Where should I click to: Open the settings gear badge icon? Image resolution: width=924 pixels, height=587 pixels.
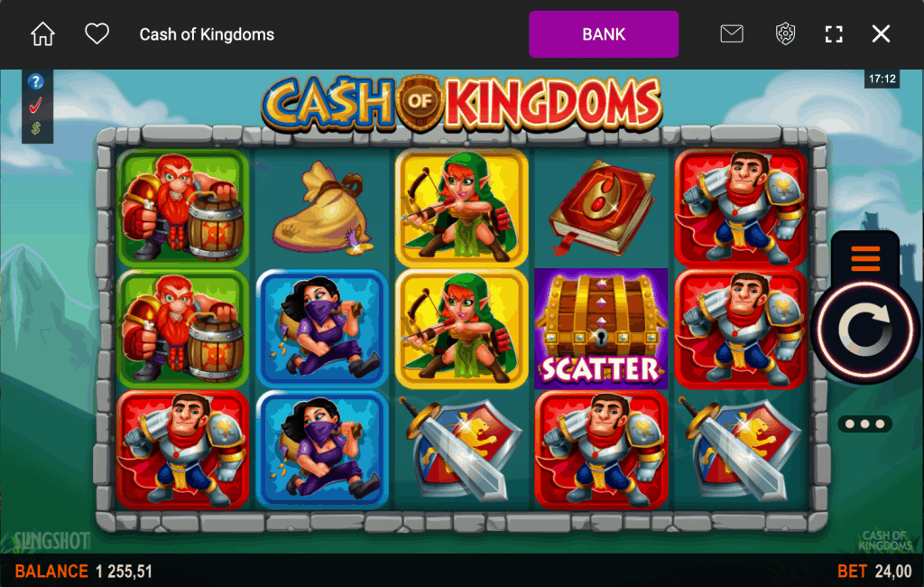pyautogui.click(x=784, y=33)
